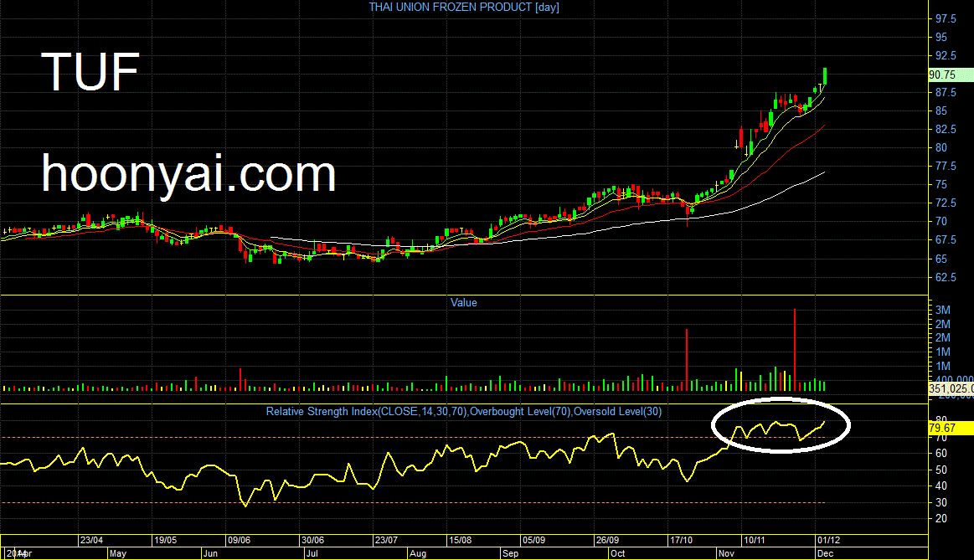Select the 3M label on volume axis
The height and width of the screenshot is (560, 974).
[x=942, y=310]
